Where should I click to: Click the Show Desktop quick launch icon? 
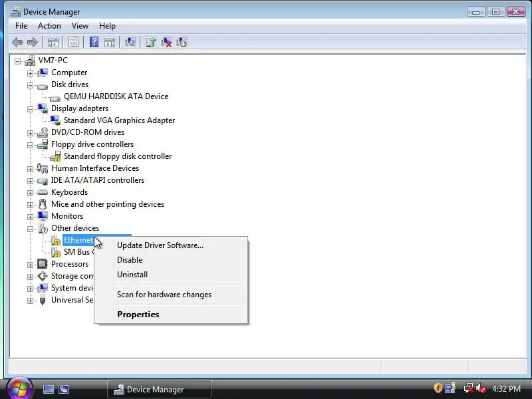tap(48, 389)
